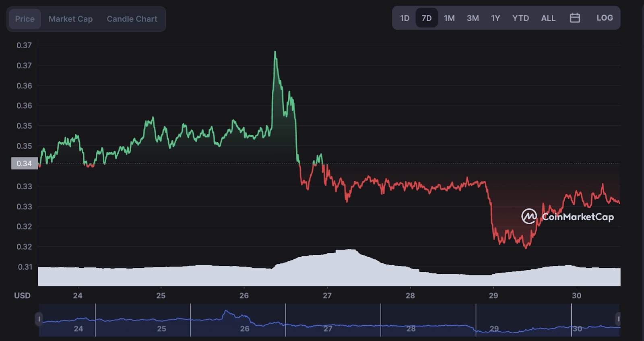Switch to the Price tab
The image size is (644, 341).
click(25, 19)
